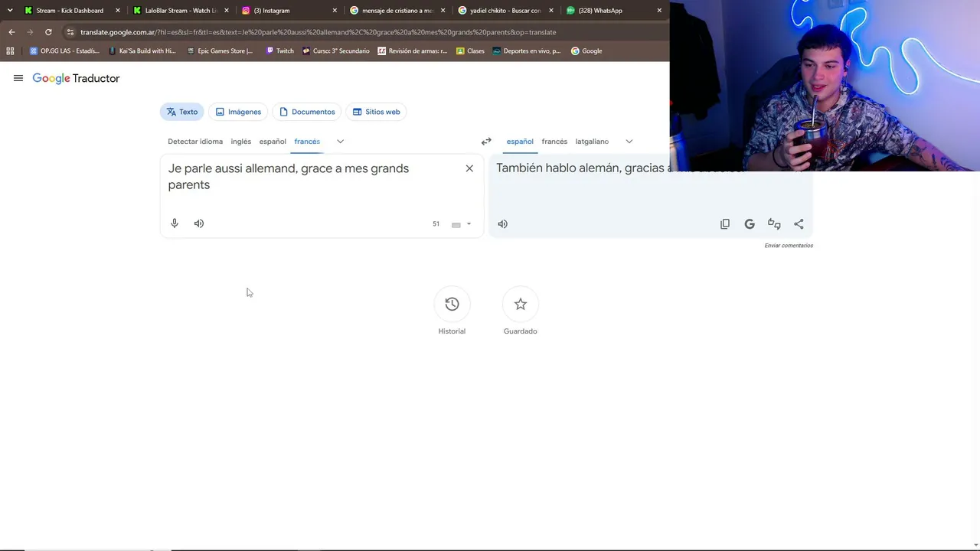The image size is (980, 551).
Task: Open the OP.GG LAS bookmark
Action: click(x=64, y=51)
